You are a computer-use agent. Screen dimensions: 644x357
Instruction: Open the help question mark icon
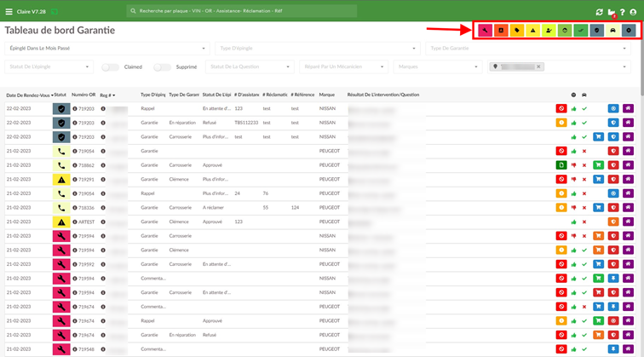click(x=622, y=12)
